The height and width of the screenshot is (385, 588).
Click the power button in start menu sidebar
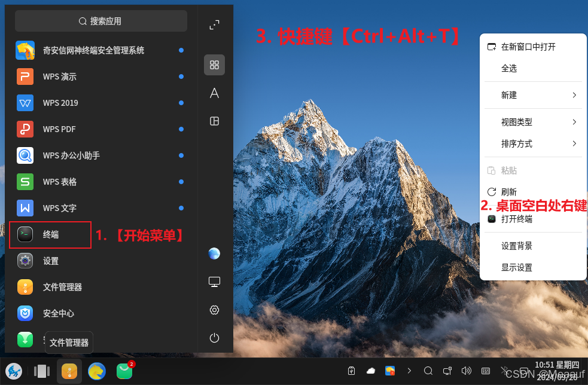pos(215,338)
